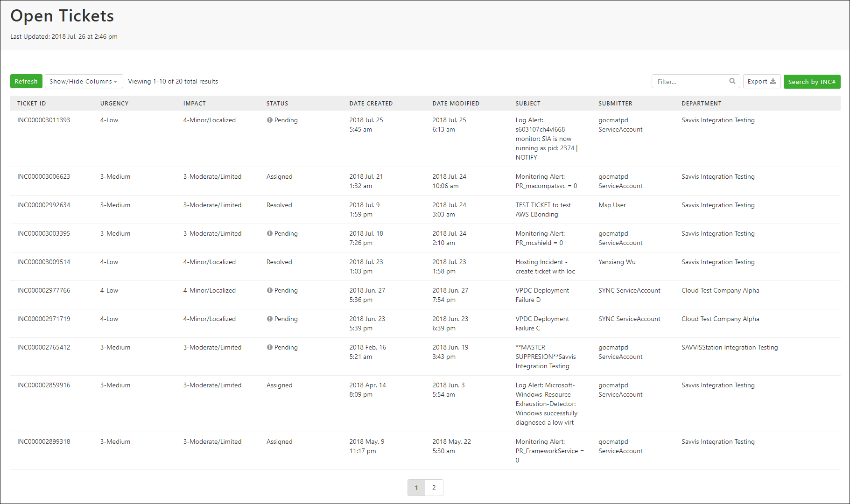Image resolution: width=850 pixels, height=504 pixels.
Task: Click subject 'Monitoring Alert: PR_macompatsvc = 0'
Action: 546,181
